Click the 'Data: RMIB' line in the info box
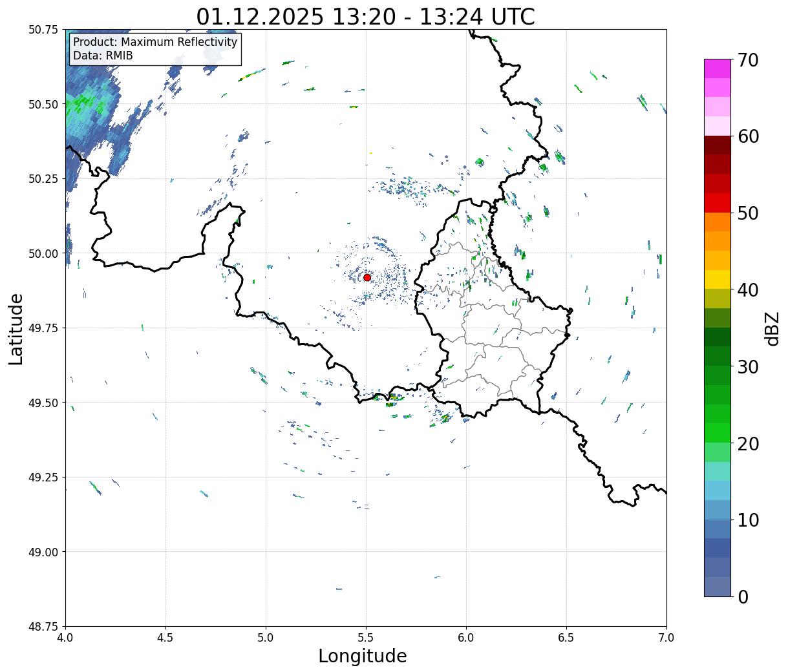788x672 pixels. click(x=103, y=56)
